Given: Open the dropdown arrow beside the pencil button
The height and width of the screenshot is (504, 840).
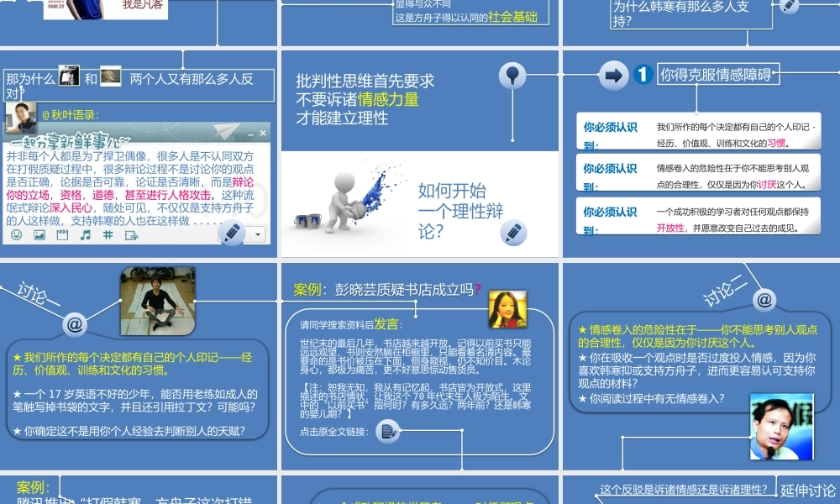Looking at the screenshot, I should point(258,234).
